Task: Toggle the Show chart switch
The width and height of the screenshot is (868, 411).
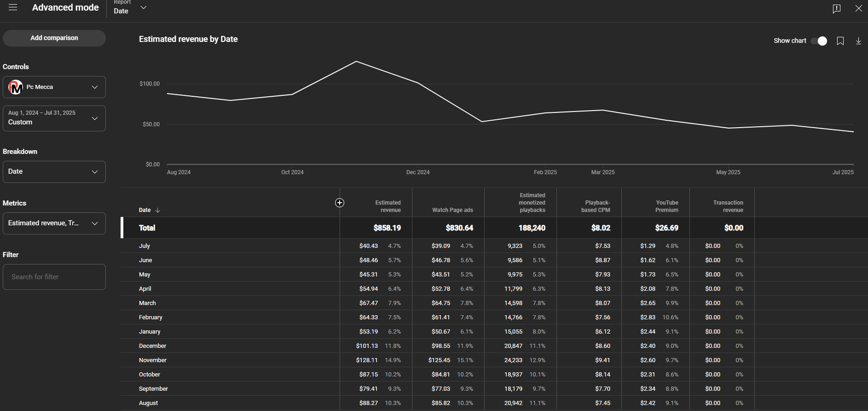Action: pyautogui.click(x=819, y=41)
